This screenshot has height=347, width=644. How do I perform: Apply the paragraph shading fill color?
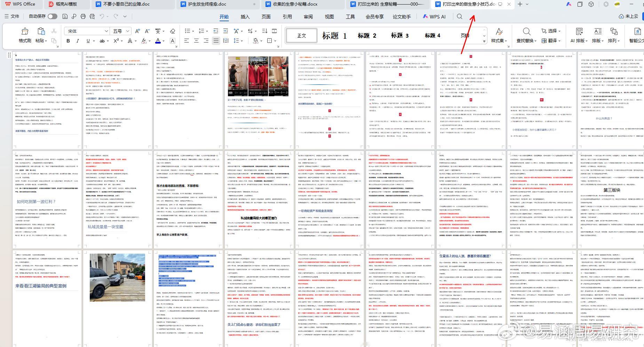[x=256, y=41]
